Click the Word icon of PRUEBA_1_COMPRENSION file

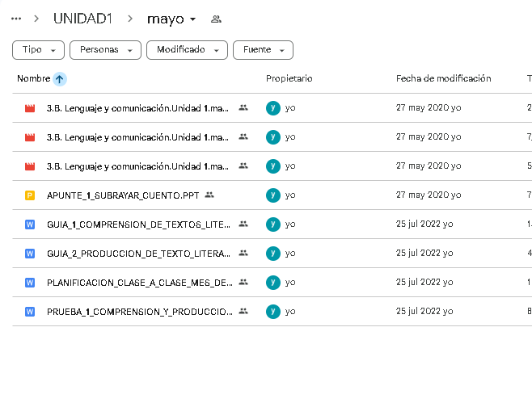[30, 312]
